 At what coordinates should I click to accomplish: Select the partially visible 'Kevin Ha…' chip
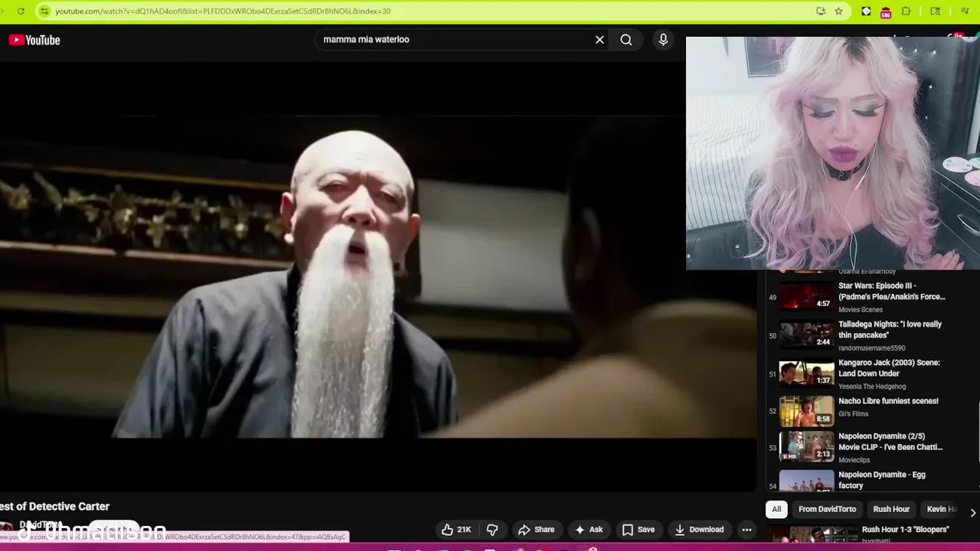[941, 509]
